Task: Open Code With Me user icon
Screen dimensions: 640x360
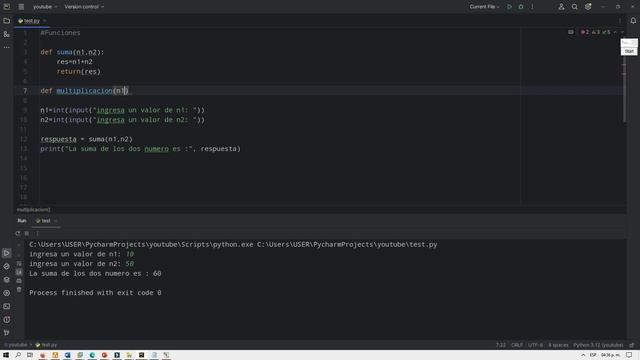Action: tap(561, 7)
